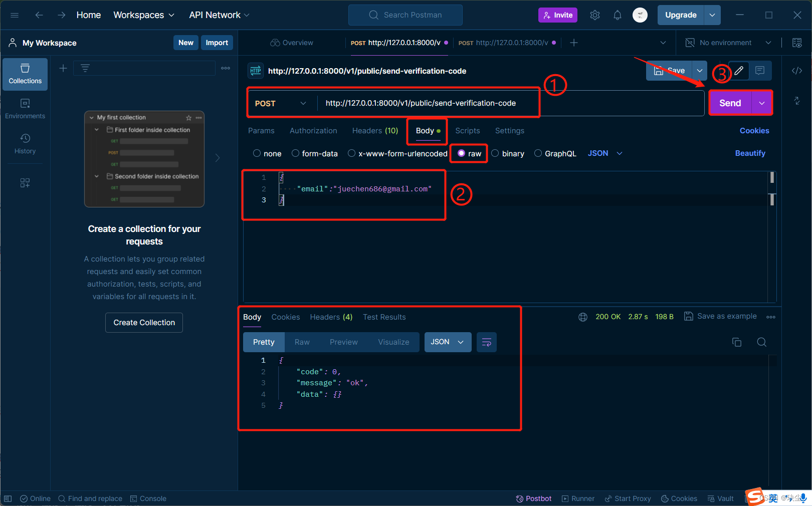Screen dimensions: 812x506
Task: Click the expand arrows icon in right sidebar
Action: click(797, 101)
